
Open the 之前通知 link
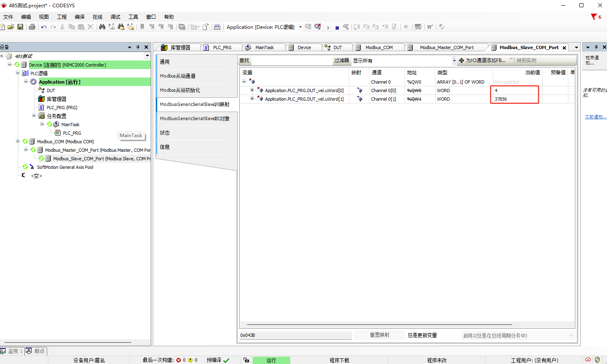596,117
